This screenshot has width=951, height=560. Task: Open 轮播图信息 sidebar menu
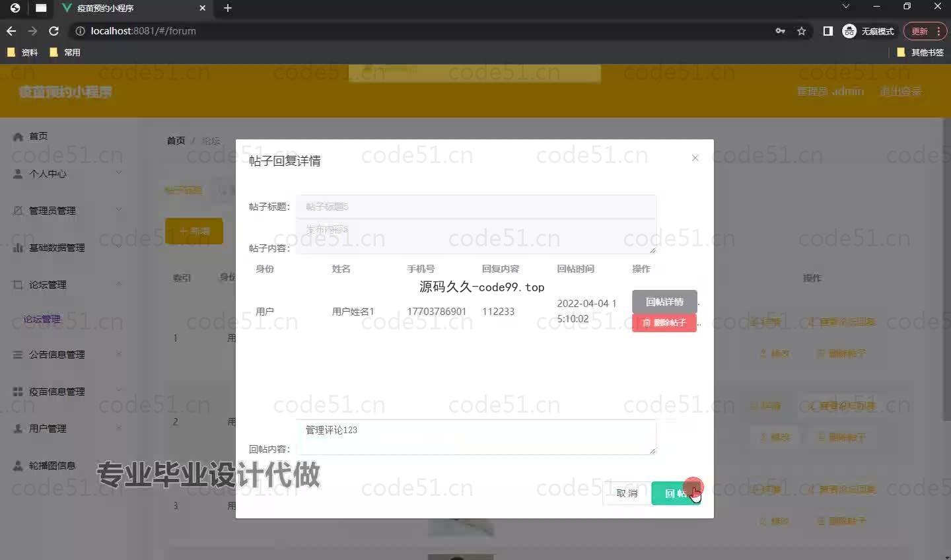[52, 466]
